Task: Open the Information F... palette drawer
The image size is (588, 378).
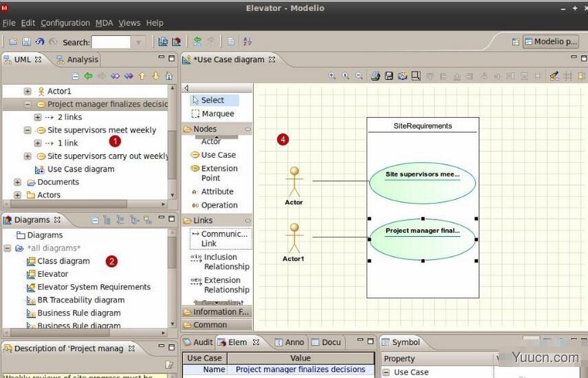Action: click(x=217, y=312)
